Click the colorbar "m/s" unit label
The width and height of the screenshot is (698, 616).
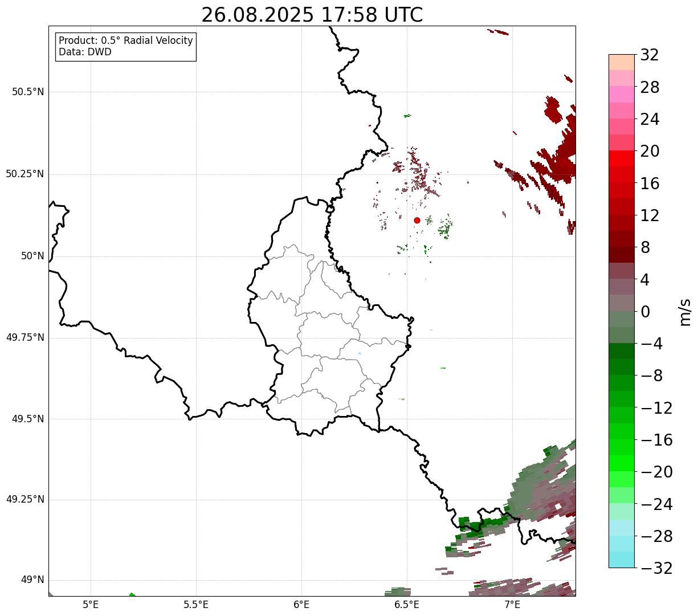[685, 312]
